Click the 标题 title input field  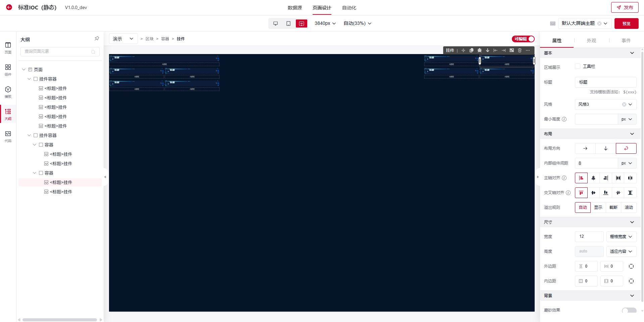click(x=605, y=82)
